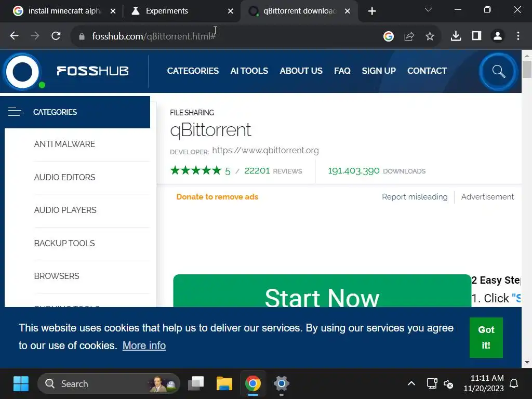
Task: Open the qbittorrent.org developer link
Action: [265, 150]
